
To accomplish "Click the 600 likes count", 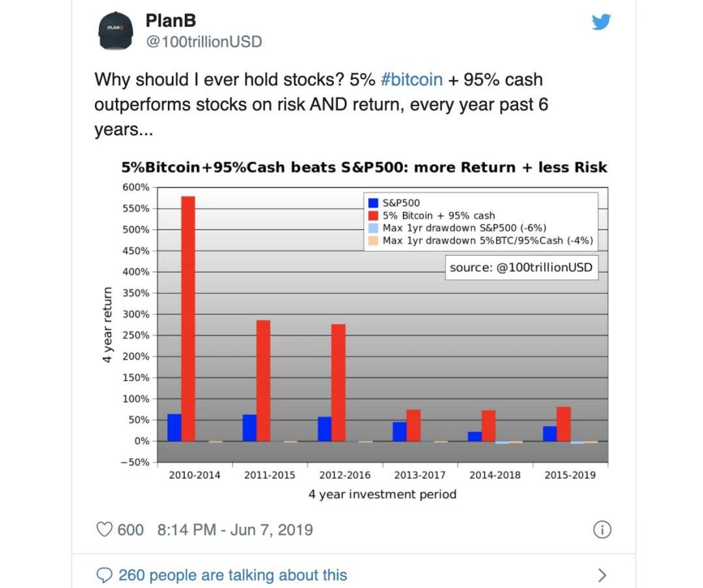I will [130, 529].
